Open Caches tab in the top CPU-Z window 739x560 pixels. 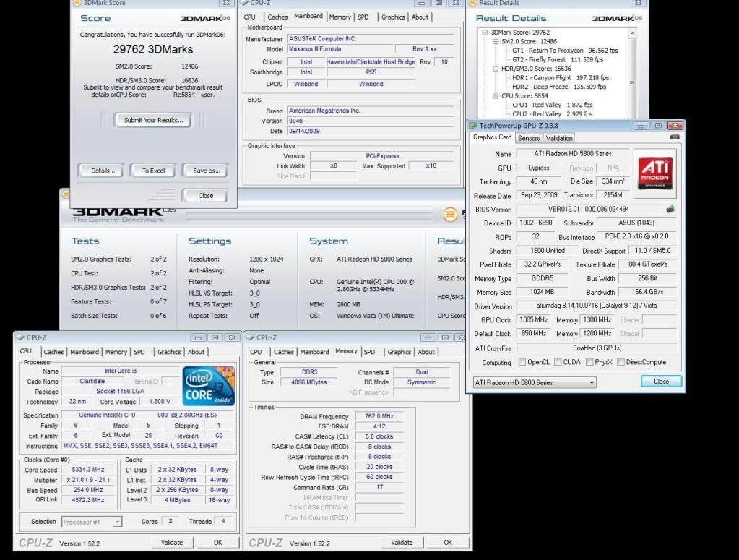(277, 17)
